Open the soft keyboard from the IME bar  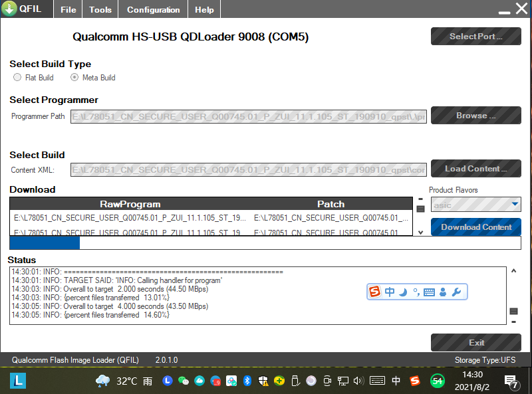click(429, 292)
